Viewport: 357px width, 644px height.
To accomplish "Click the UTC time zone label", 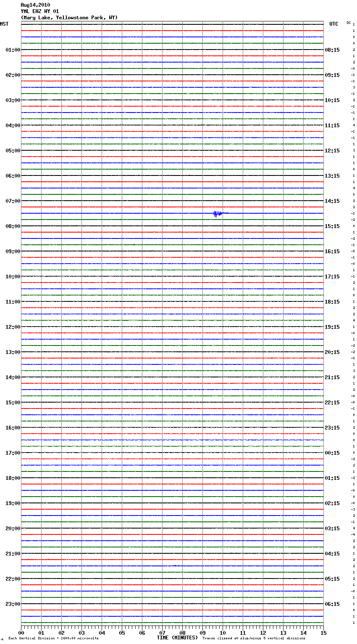I will coord(334,24).
